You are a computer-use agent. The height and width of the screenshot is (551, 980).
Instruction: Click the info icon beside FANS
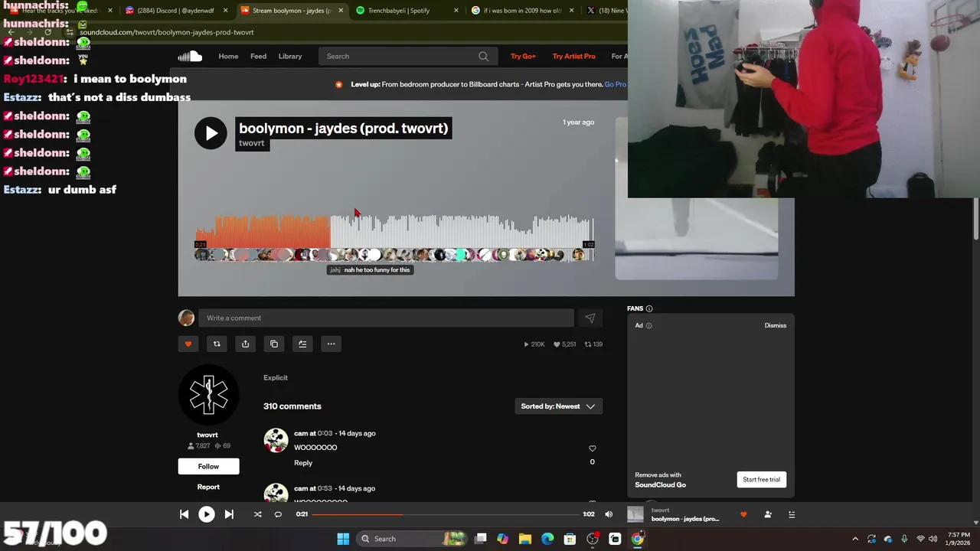click(x=649, y=308)
